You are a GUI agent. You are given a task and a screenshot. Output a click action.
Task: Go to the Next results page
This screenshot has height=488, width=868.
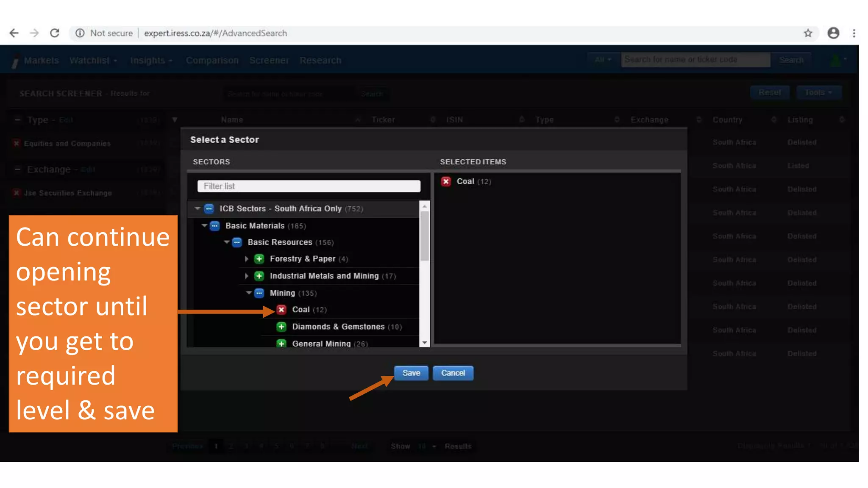tap(359, 446)
